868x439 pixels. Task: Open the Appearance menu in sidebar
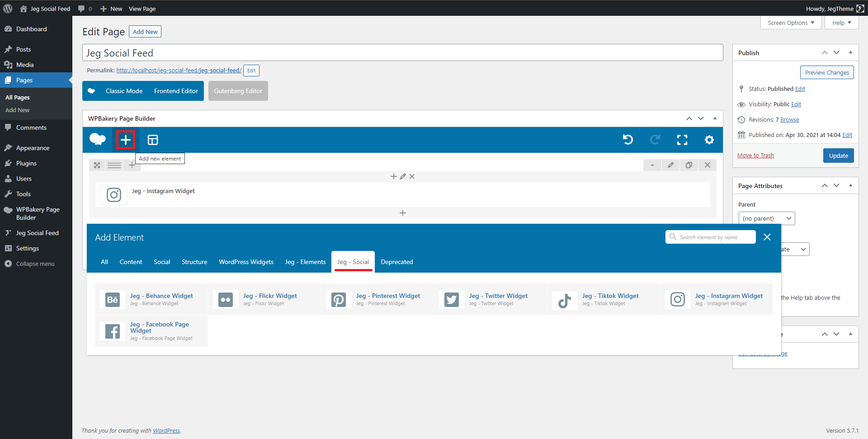(33, 148)
